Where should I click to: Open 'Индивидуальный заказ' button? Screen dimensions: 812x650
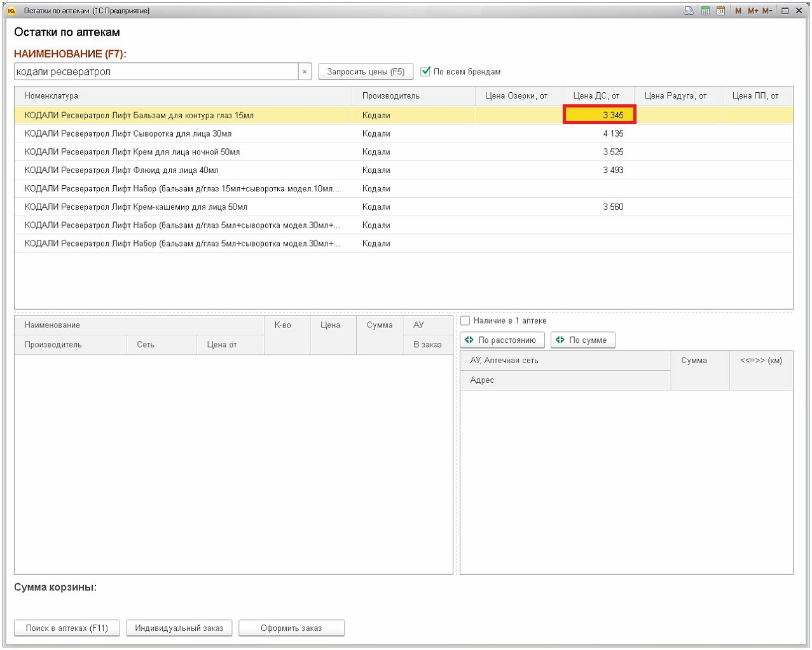pyautogui.click(x=179, y=628)
